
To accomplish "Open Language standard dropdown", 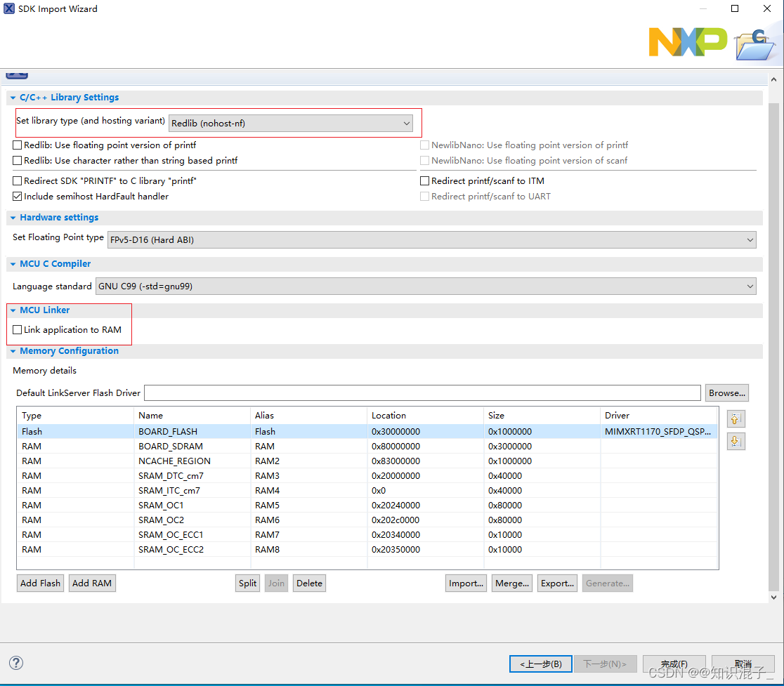I will click(x=426, y=286).
